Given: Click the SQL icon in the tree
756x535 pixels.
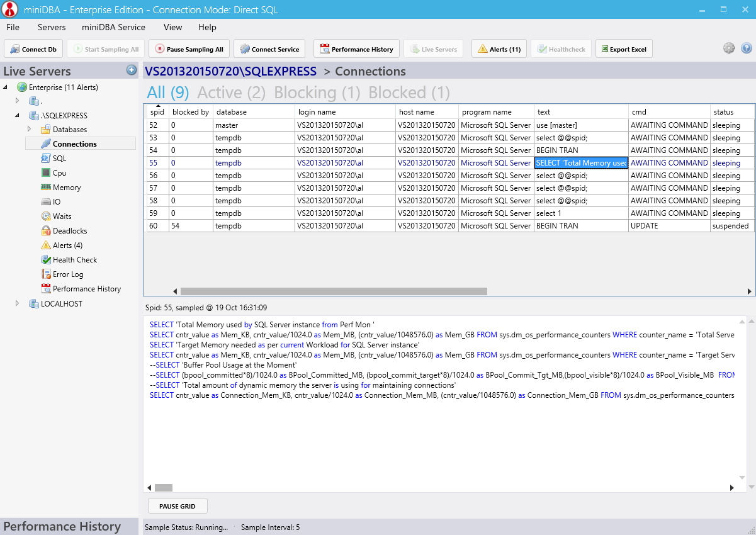Looking at the screenshot, I should [46, 159].
